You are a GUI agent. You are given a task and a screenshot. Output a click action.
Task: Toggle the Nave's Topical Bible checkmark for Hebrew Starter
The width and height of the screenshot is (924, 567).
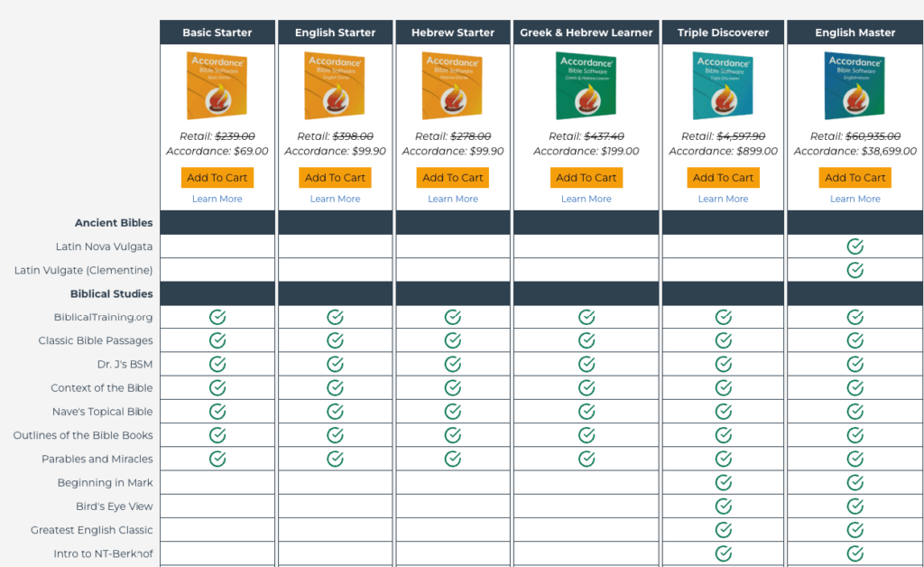[452, 411]
